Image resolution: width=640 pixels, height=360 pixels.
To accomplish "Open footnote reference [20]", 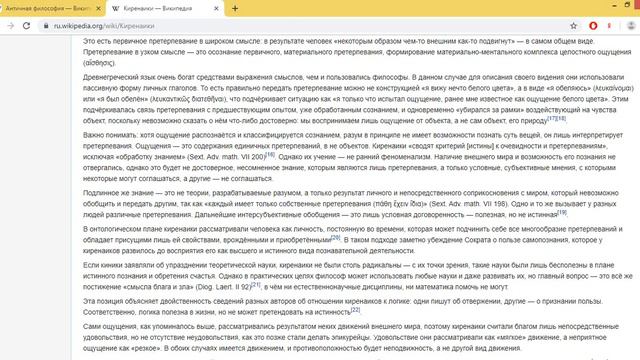I will click(336, 238).
